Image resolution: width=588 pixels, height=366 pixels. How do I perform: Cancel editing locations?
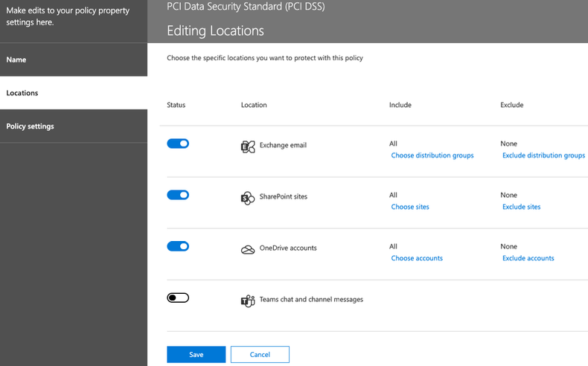pos(260,354)
